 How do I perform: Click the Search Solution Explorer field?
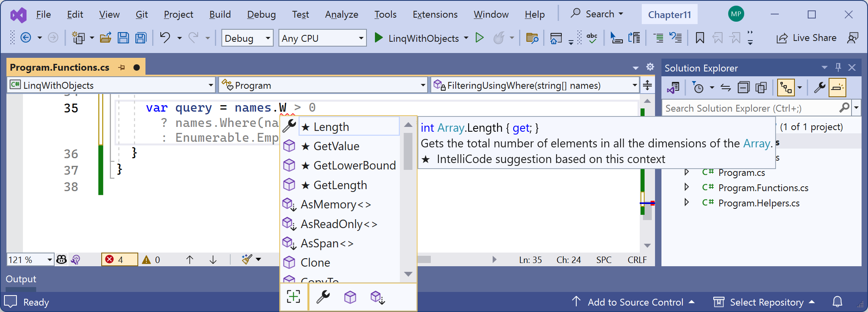(x=751, y=108)
